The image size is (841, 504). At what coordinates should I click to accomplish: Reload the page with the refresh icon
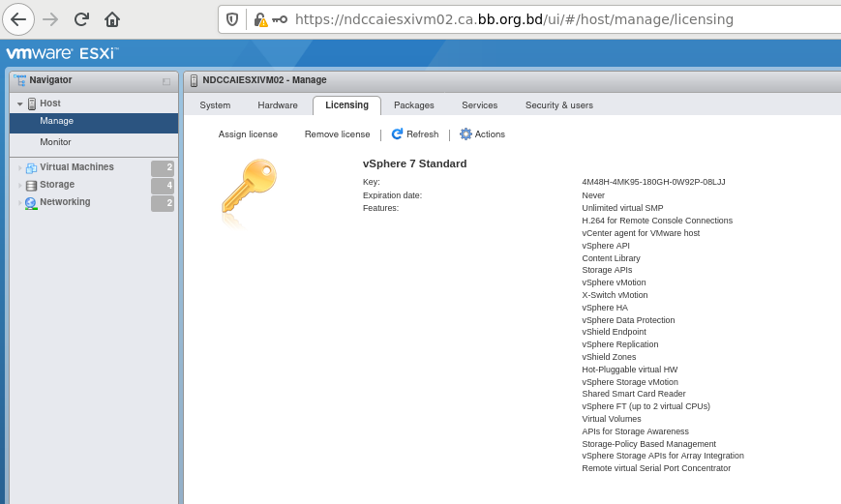[81, 20]
